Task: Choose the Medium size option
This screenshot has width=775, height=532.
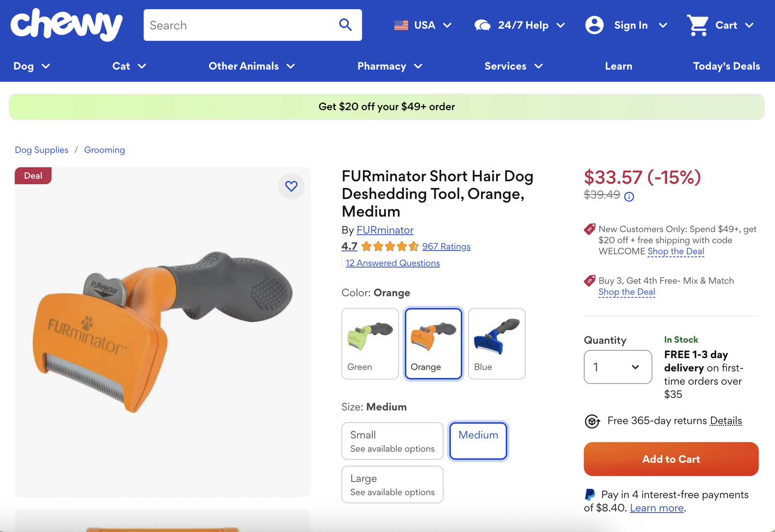Action: [478, 441]
